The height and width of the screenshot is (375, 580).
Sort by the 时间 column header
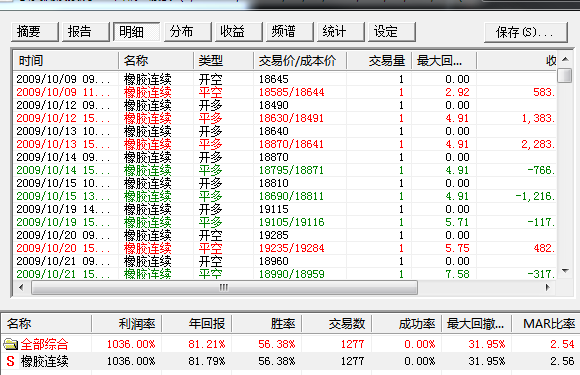(66, 61)
